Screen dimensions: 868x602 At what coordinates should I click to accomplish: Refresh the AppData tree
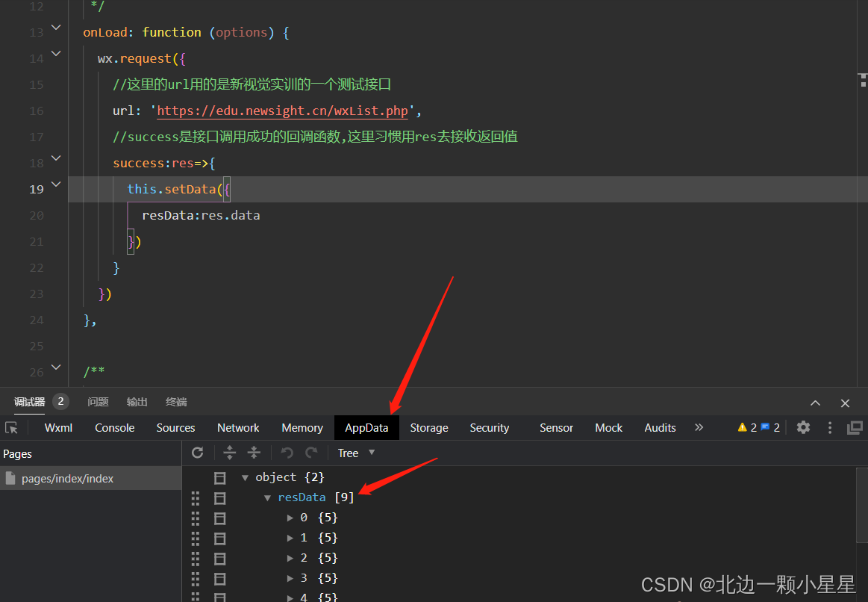click(198, 453)
